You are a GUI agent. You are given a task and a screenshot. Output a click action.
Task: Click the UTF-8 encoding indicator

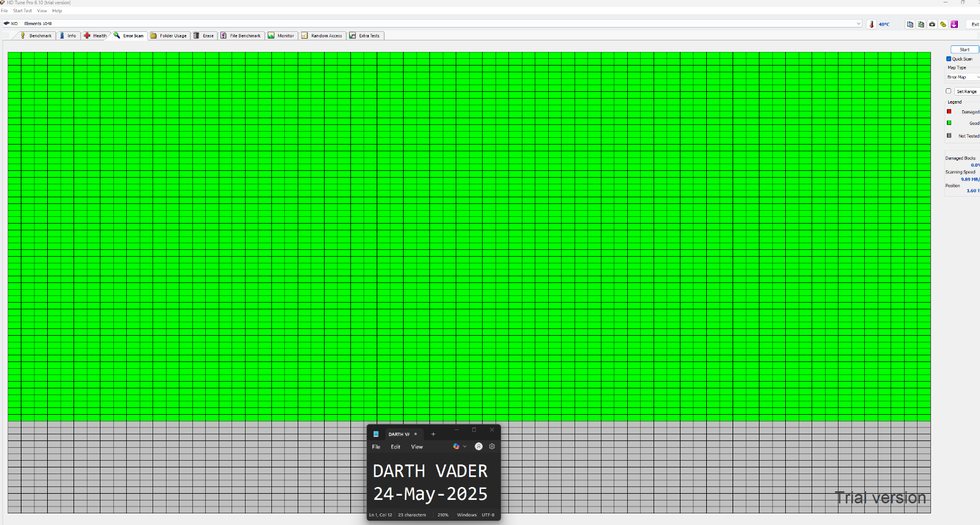coord(488,515)
